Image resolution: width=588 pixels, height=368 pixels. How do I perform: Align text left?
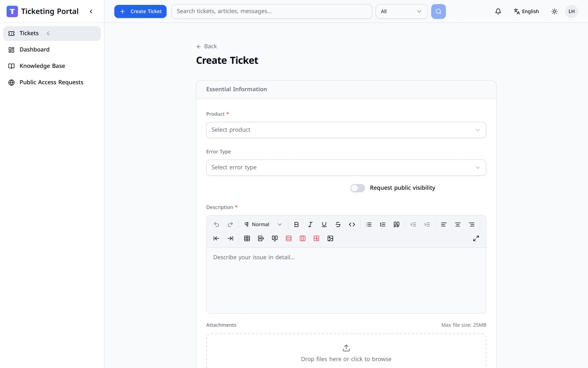(444, 224)
